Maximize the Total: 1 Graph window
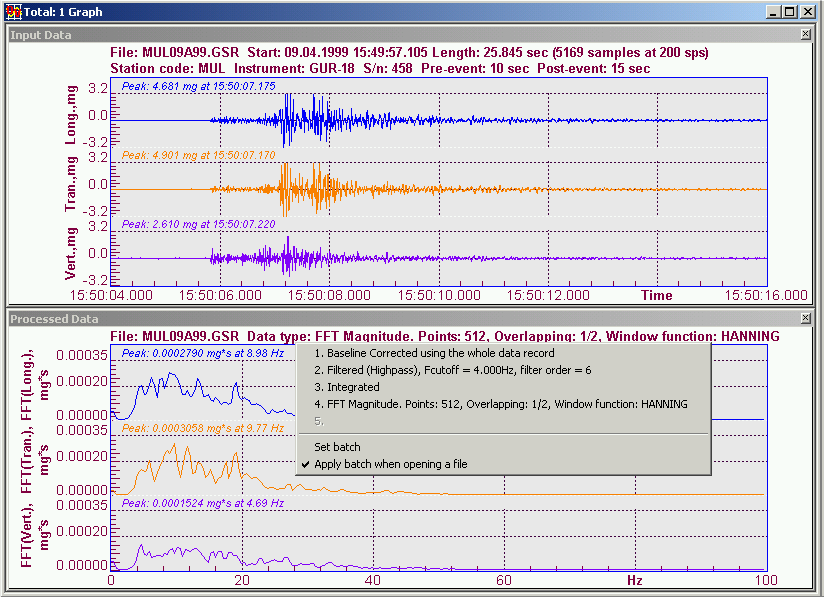The height and width of the screenshot is (597, 824). [x=789, y=12]
